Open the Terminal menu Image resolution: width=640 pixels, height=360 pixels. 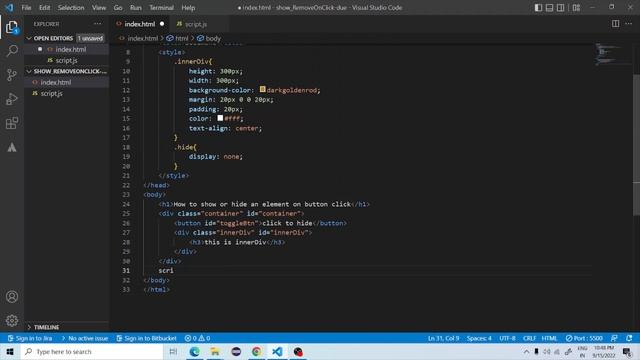pos(161,7)
